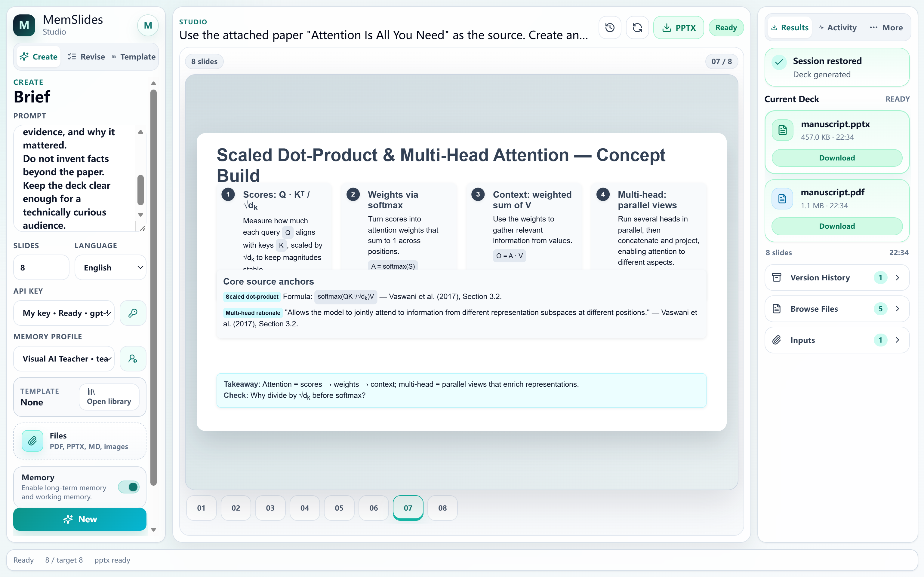Open the Visual AI Teacher memory profile dropdown
Image resolution: width=924 pixels, height=577 pixels.
(x=64, y=359)
